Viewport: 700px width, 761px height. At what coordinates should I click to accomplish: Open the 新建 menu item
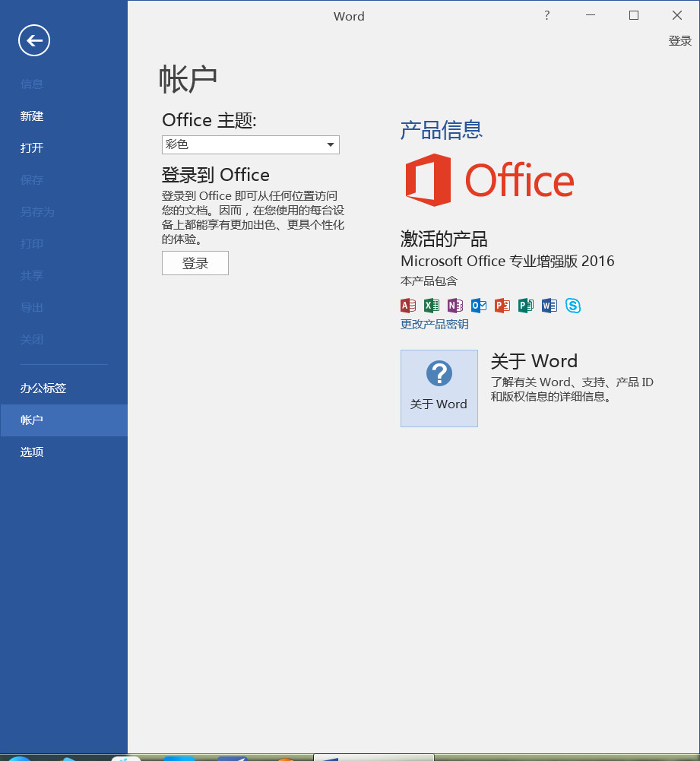coord(32,116)
